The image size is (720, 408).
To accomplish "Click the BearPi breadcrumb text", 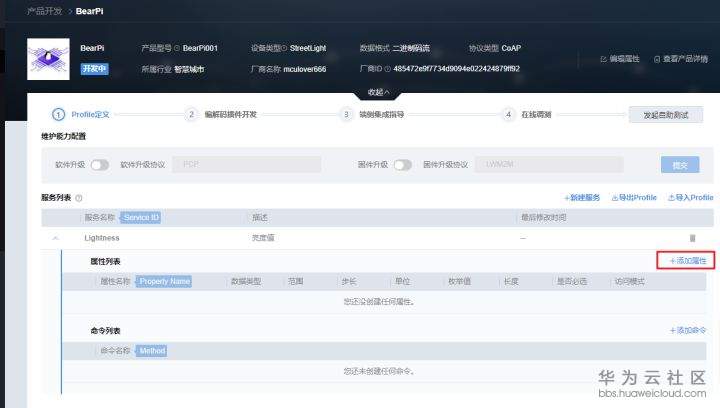I will point(90,11).
